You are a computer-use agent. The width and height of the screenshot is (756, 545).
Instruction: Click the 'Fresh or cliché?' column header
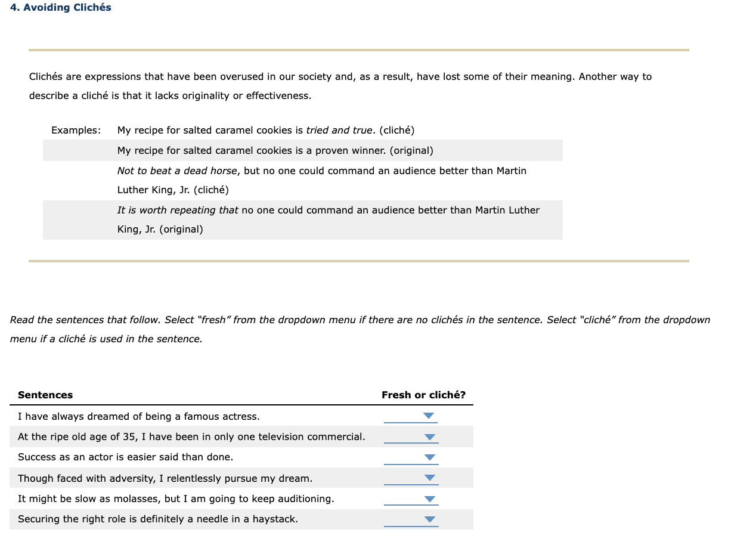[424, 395]
